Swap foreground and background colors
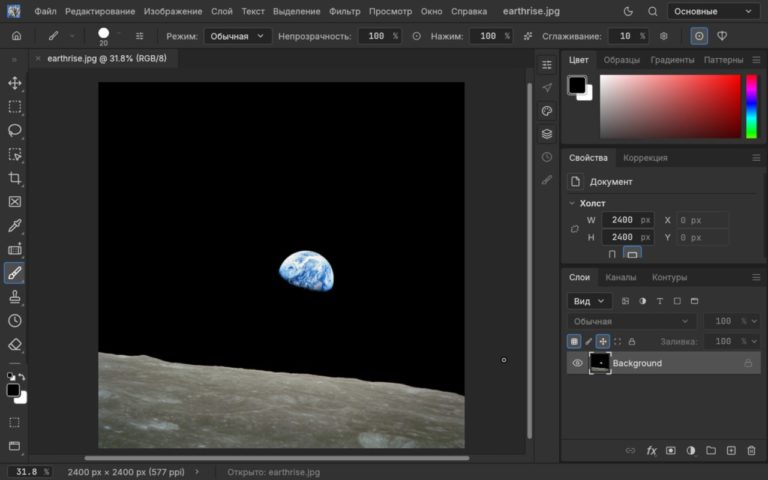The height and width of the screenshot is (480, 768). tap(22, 377)
